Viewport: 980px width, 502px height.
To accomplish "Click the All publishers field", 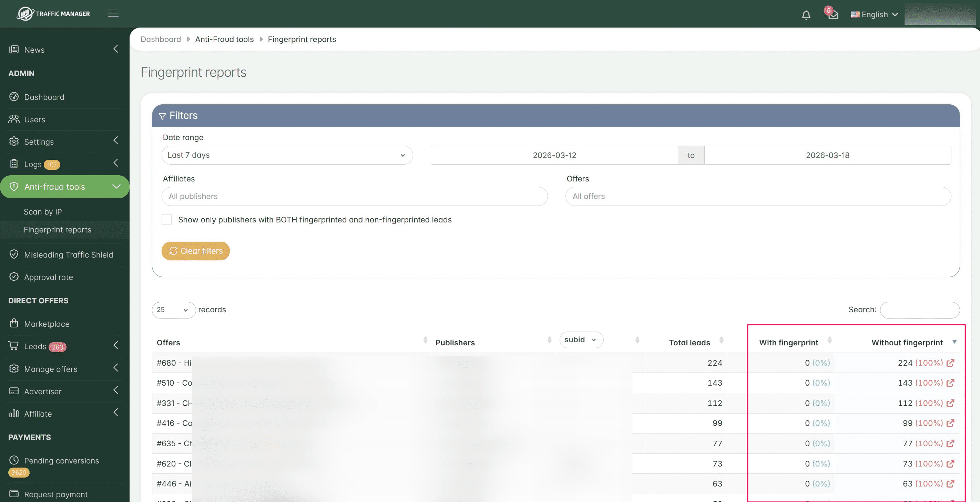I will coord(355,196).
